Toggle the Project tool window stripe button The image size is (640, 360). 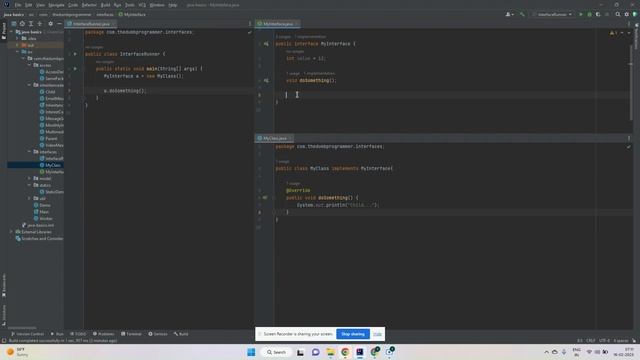4,31
